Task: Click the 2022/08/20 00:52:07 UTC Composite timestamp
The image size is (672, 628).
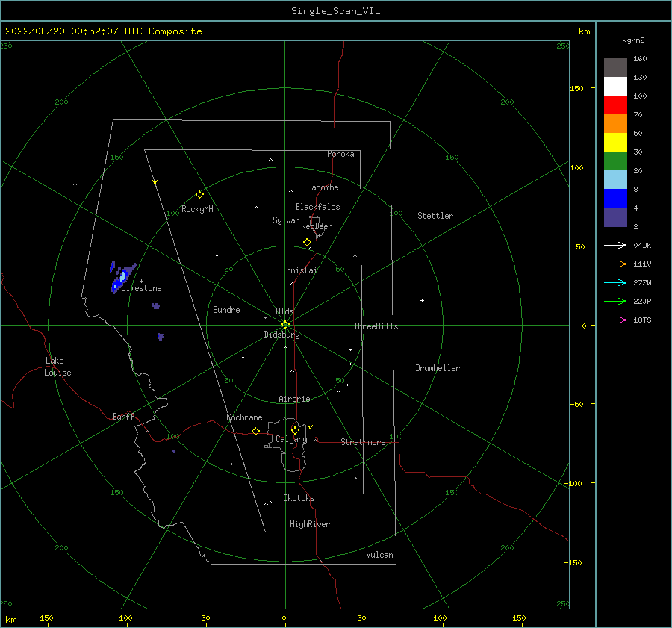Action: [103, 31]
